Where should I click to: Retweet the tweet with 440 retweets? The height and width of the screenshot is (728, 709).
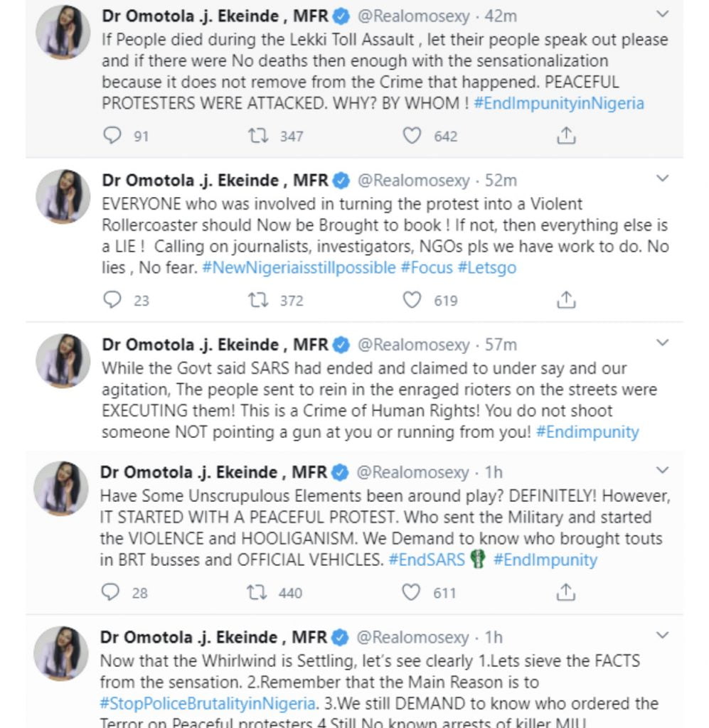[x=257, y=592]
